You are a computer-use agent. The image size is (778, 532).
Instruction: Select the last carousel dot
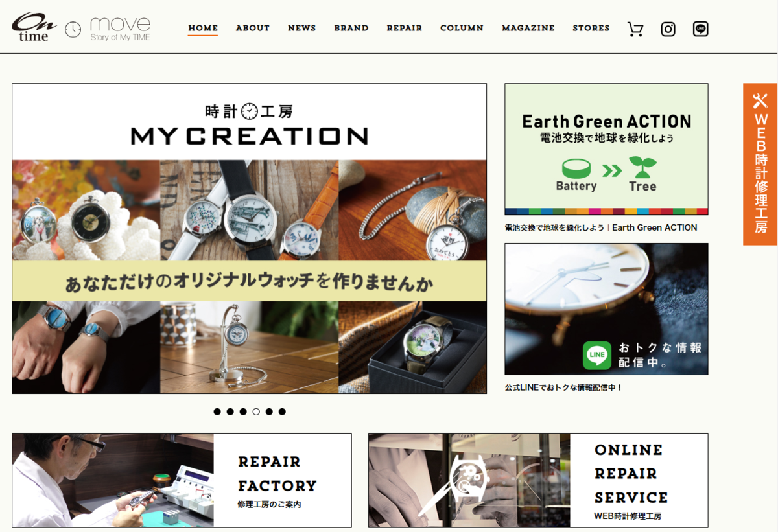coord(282,411)
